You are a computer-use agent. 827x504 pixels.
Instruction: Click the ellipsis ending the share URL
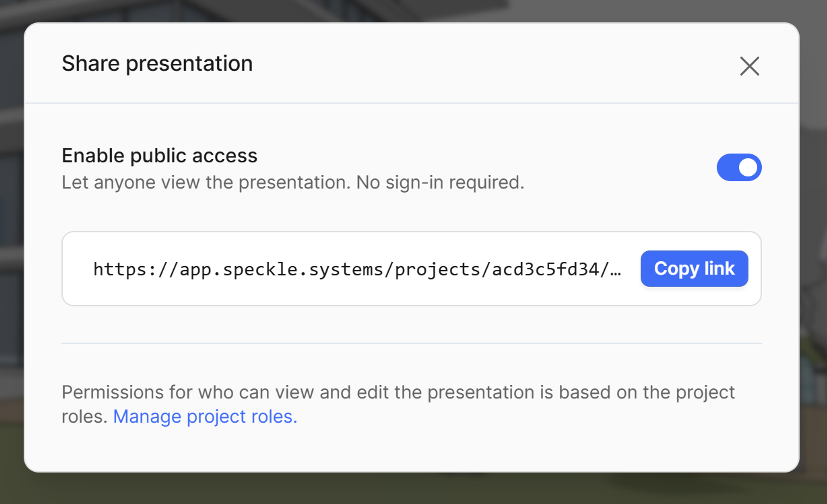point(616,270)
